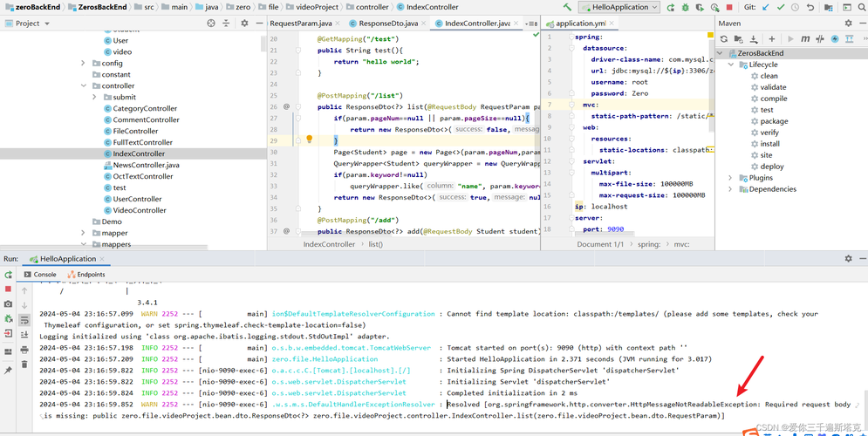The height and width of the screenshot is (436, 868).
Task: Expand the Plugins node in Maven panel
Action: click(x=730, y=178)
